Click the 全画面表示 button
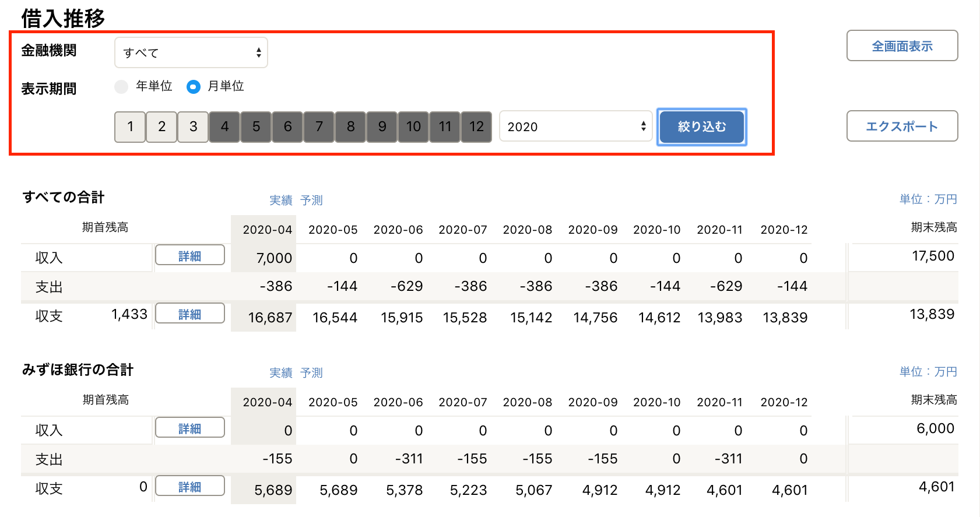The image size is (980, 517). point(902,46)
